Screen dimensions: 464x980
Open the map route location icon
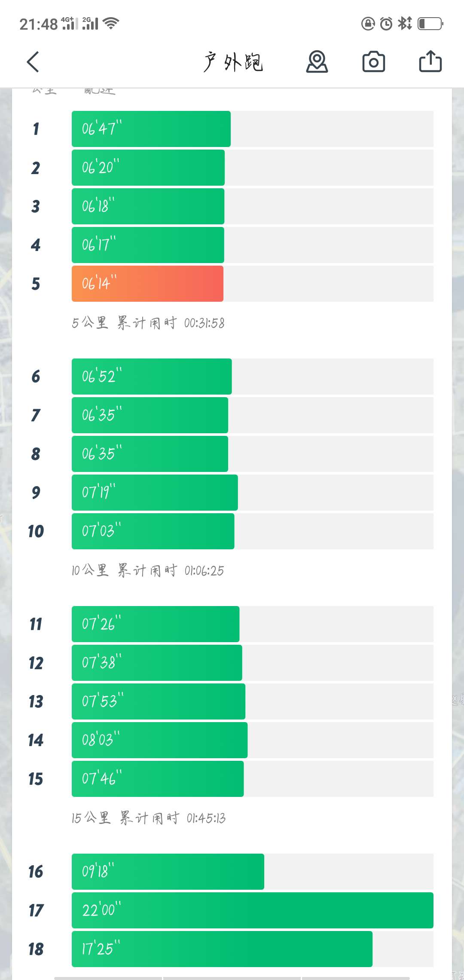coord(317,62)
